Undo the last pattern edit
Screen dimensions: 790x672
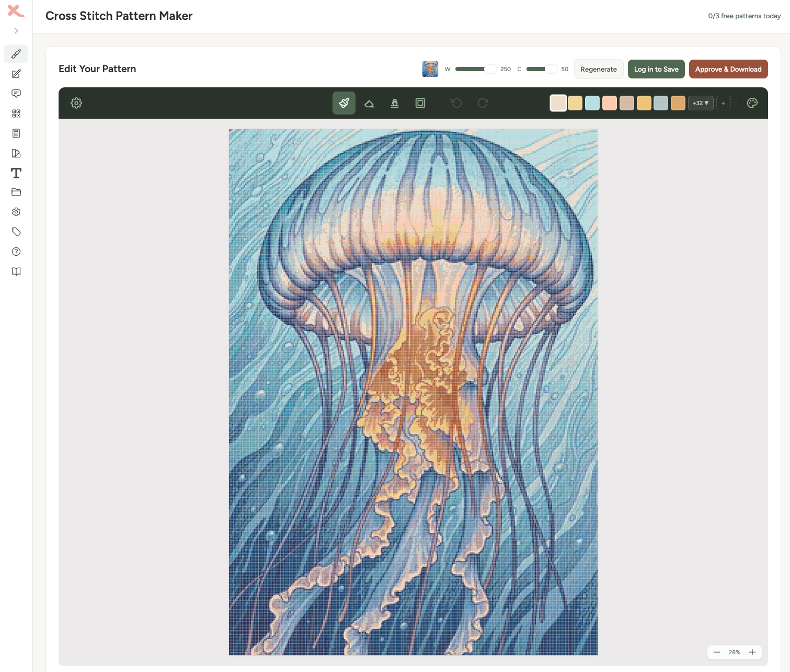click(x=456, y=103)
